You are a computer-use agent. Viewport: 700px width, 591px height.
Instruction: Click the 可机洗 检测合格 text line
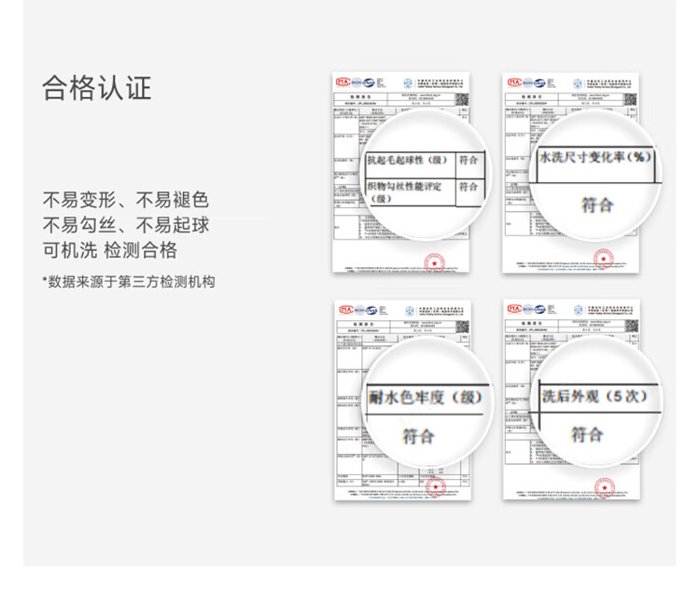click(109, 250)
